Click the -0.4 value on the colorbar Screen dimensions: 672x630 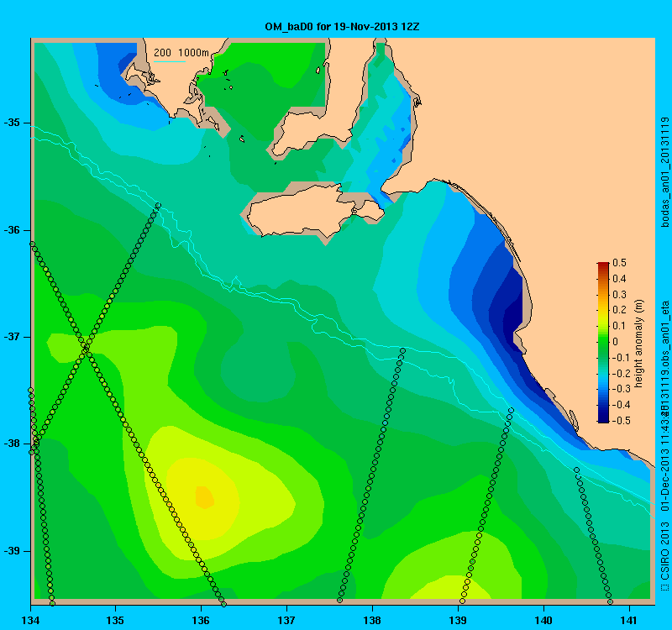[x=621, y=405]
